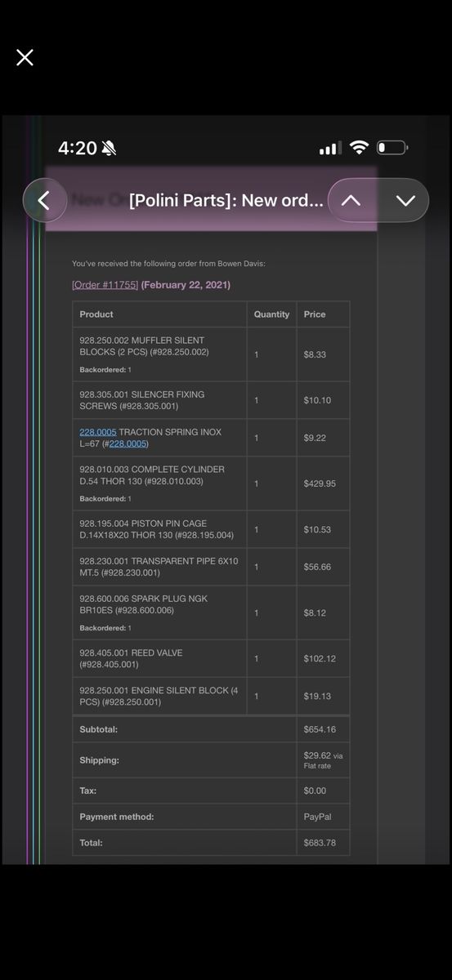Go back using the left chevron button
Screen dimensions: 452x980
45,200
